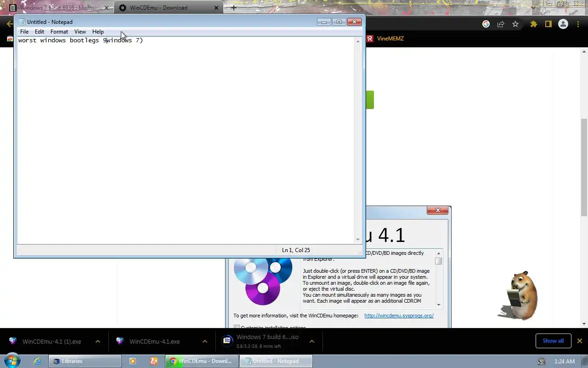Open the View menu in Notepad
Image resolution: width=588 pixels, height=368 pixels.
click(x=80, y=32)
